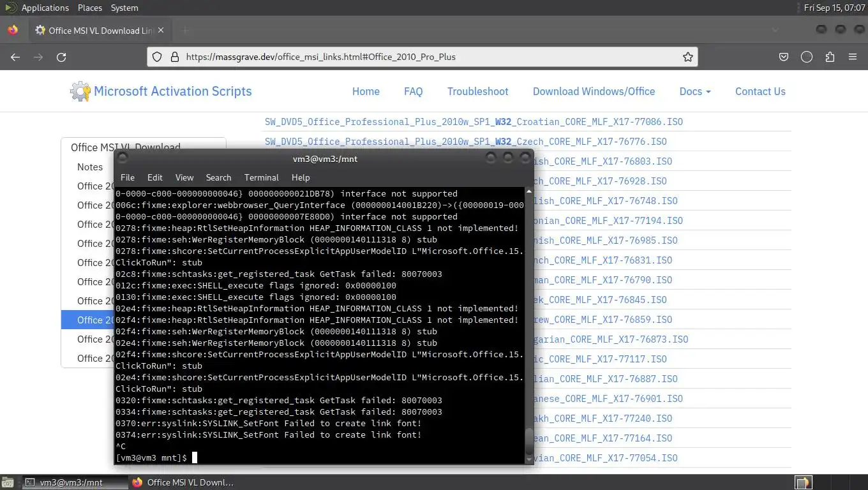Reload the page in Firefox
This screenshot has height=490, width=868.
click(61, 57)
